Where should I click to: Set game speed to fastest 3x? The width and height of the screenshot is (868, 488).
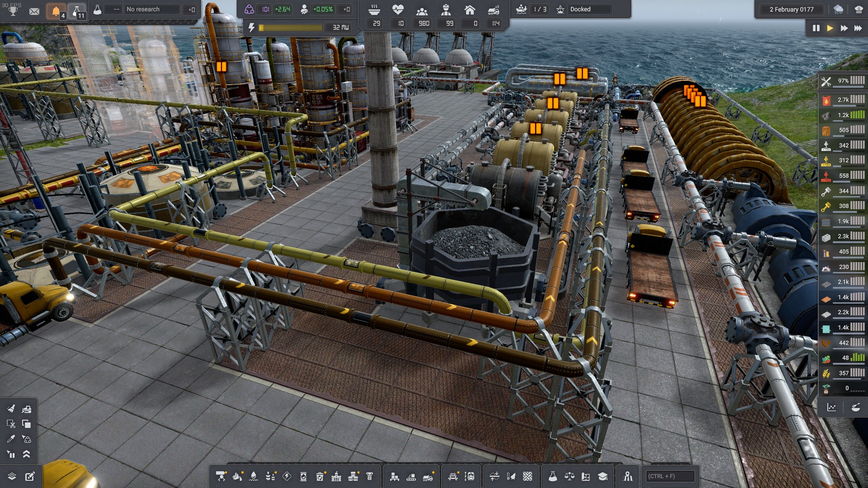858,28
